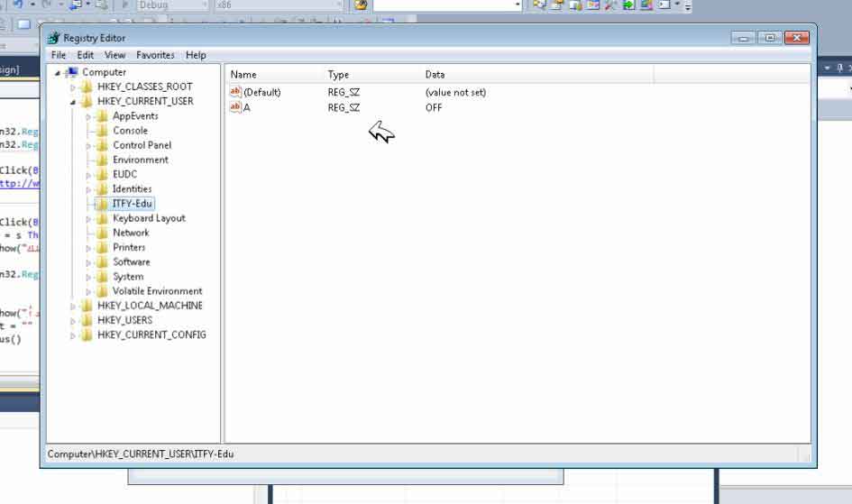Click the HKEY_LOCAL_MACHINE folder icon
Image resolution: width=852 pixels, height=504 pixels.
(87, 306)
